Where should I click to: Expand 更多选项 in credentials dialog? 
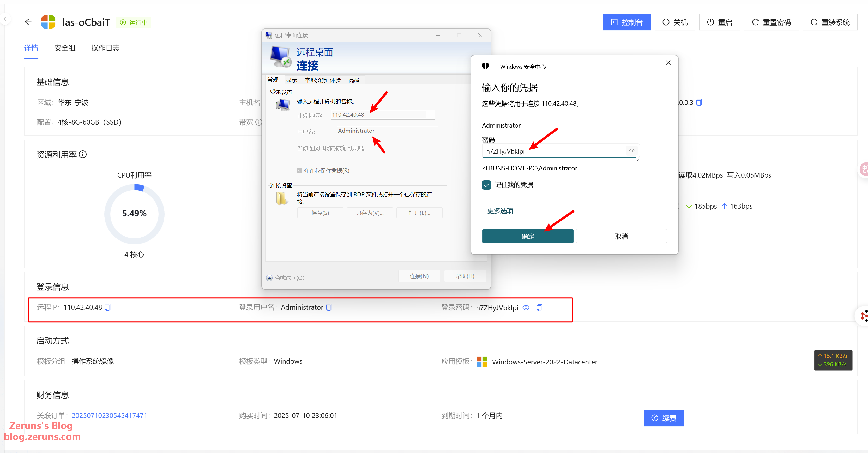click(x=500, y=211)
